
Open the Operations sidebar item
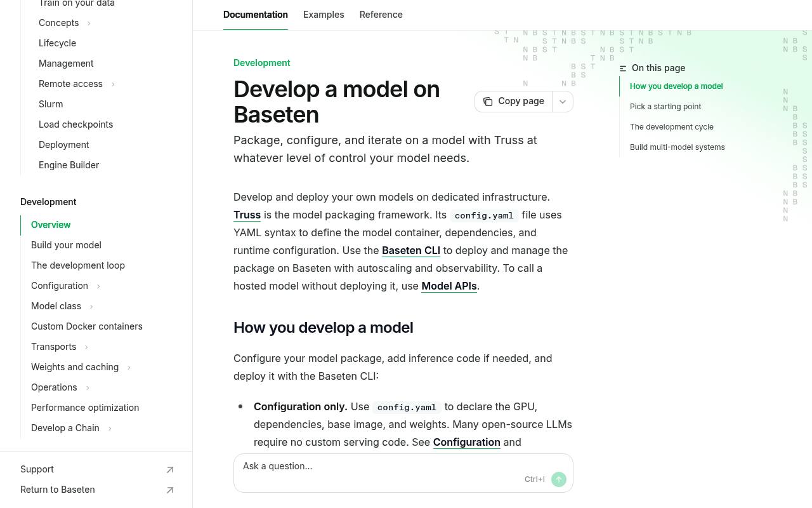(54, 387)
